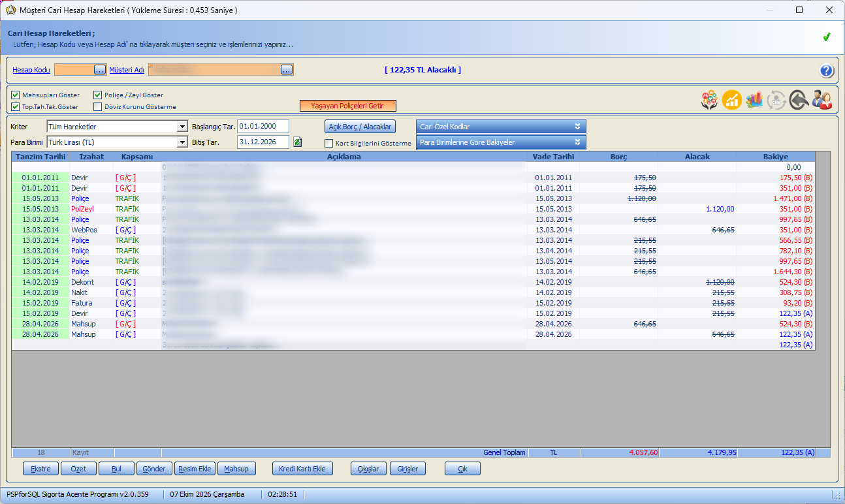Enable Kart Bilgilerini Gösterme checkbox

pyautogui.click(x=329, y=144)
